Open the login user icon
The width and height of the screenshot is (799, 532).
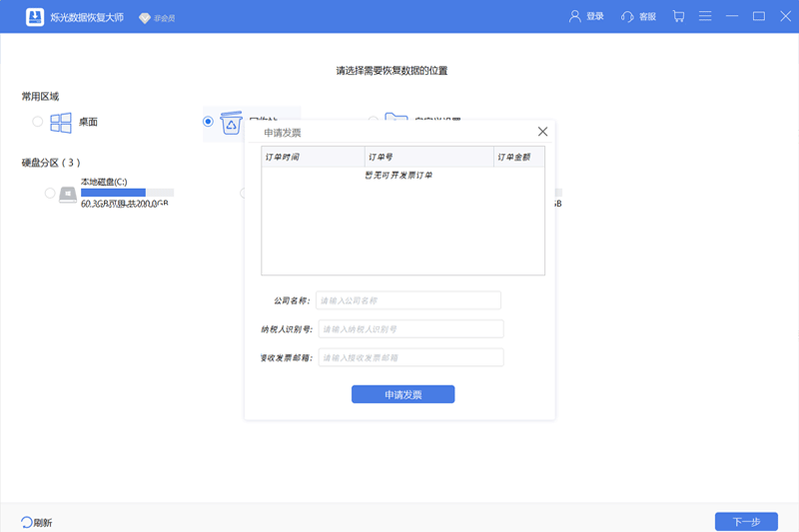tap(575, 16)
